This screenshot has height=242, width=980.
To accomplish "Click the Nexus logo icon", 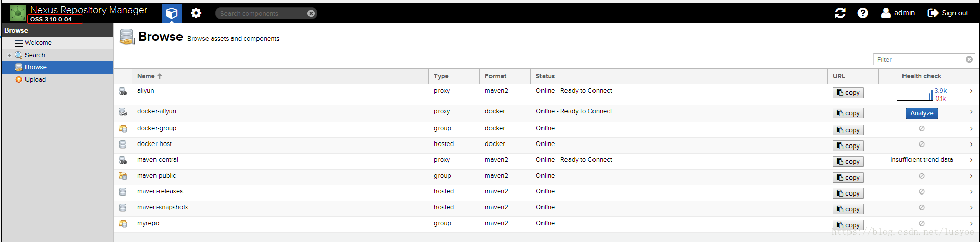I will coord(18,13).
